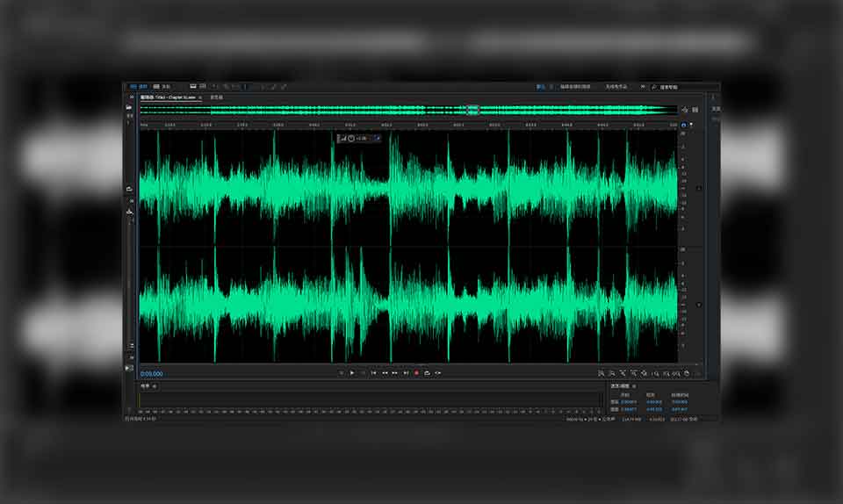843x504 pixels.
Task: Move playhead to next marker button
Action: pyautogui.click(x=406, y=373)
